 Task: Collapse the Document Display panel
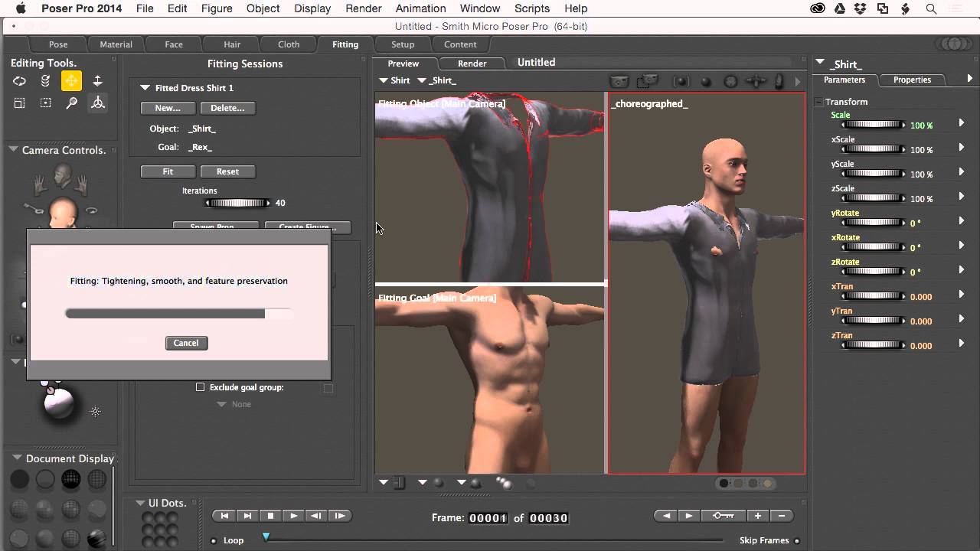[17, 458]
